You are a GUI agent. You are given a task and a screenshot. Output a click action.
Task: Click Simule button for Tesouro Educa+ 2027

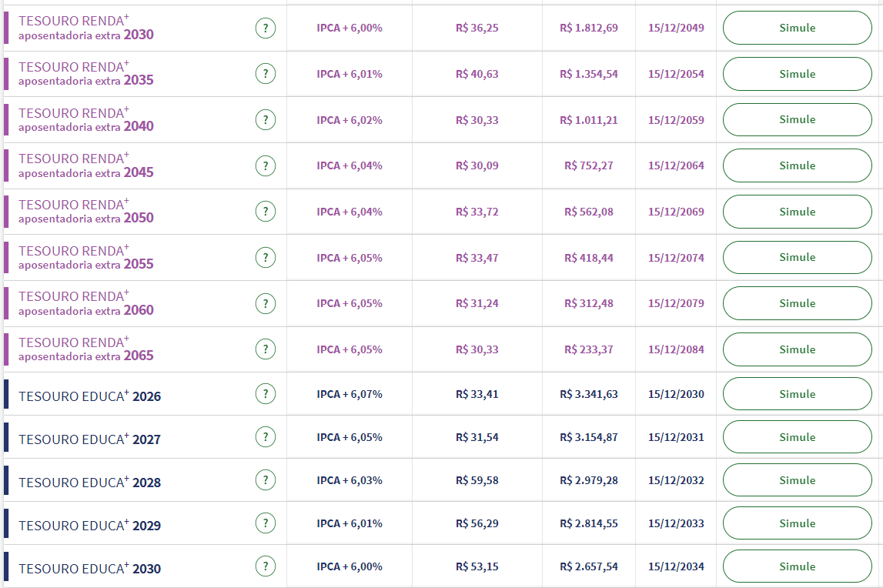797,437
